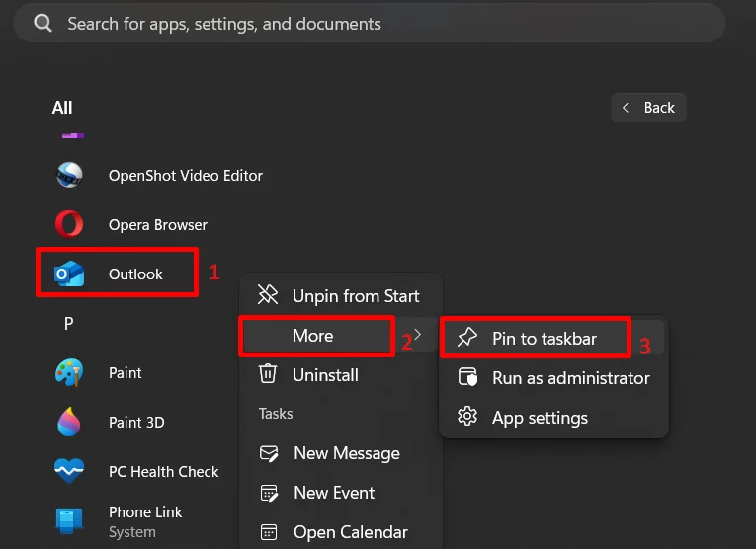Viewport: 756px width, 549px height.
Task: Expand the More submenu chevron arrow
Action: (x=418, y=334)
